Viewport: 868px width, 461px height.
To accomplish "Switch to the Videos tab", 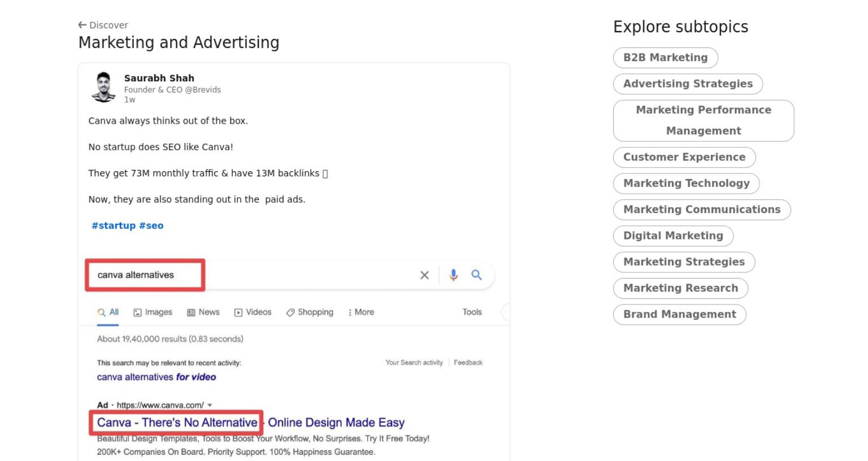I will [253, 312].
